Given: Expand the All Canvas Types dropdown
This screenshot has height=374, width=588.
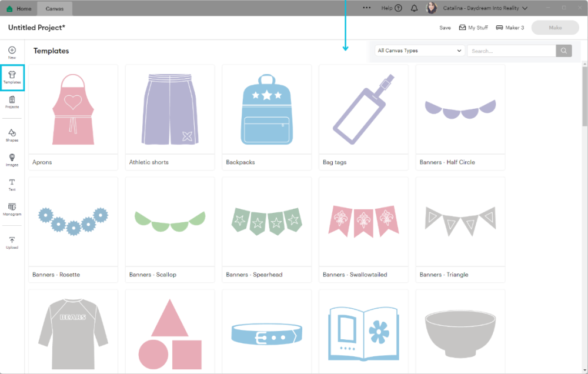Looking at the screenshot, I should click(x=420, y=51).
